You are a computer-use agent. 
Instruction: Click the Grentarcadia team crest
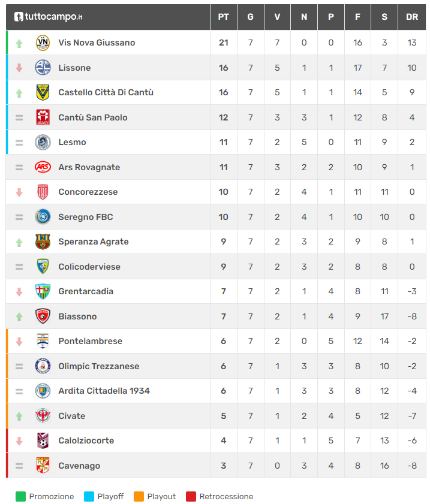point(43,291)
